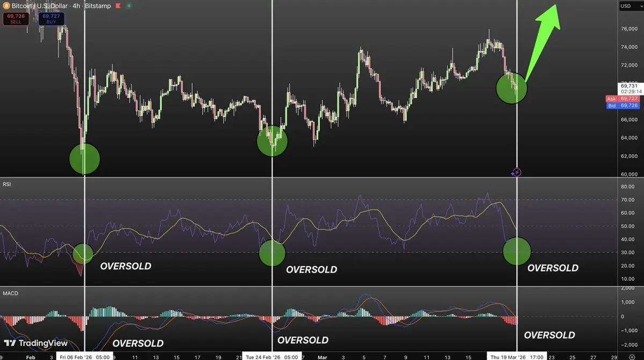Click the 74,000 price scale label

click(629, 47)
